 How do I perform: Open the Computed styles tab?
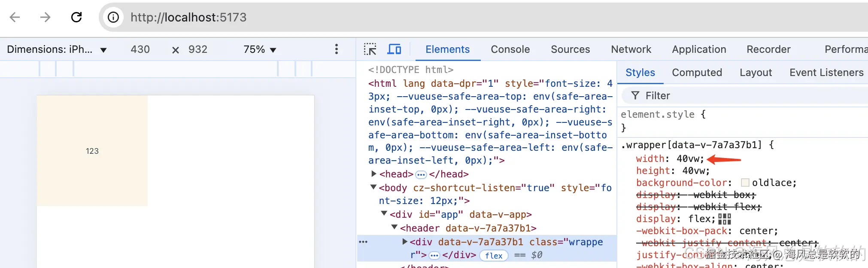coord(697,73)
